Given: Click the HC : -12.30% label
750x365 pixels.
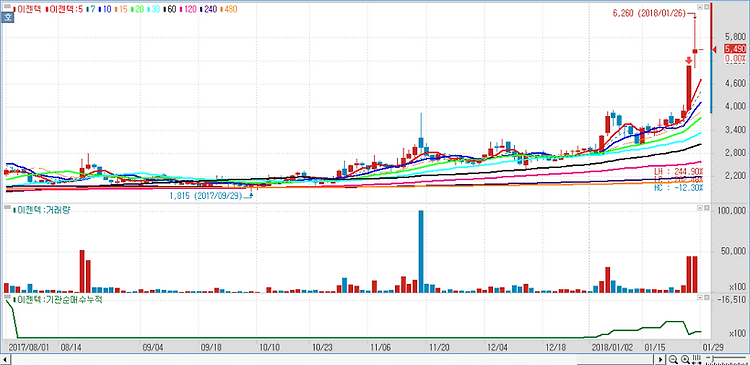Looking at the screenshot, I should point(678,188).
